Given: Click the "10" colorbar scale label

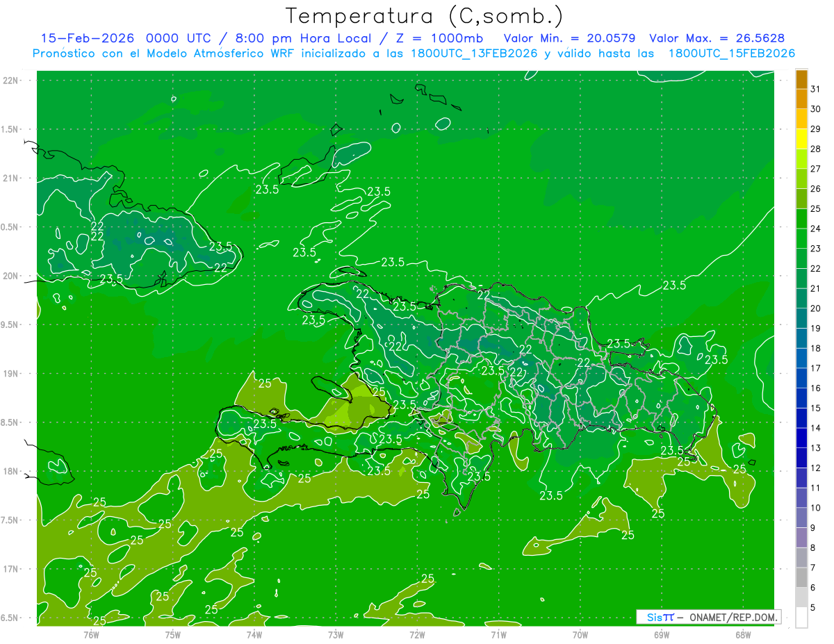Looking at the screenshot, I should click(816, 508).
